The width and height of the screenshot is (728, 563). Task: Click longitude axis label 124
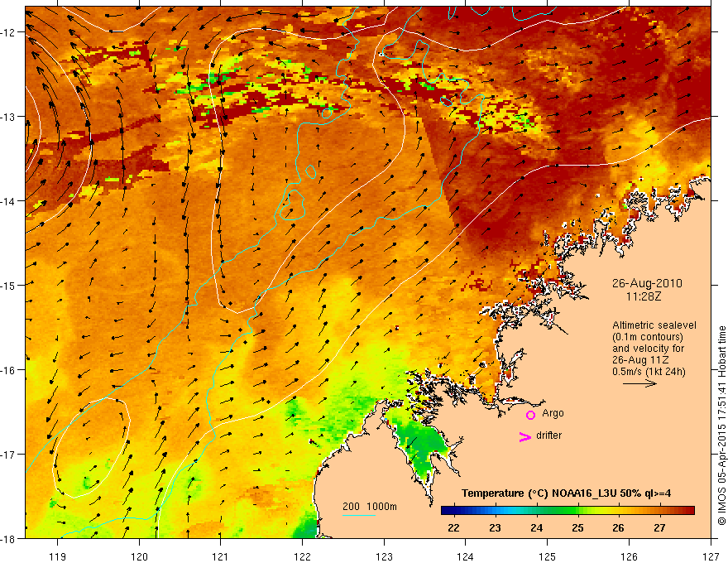click(466, 556)
